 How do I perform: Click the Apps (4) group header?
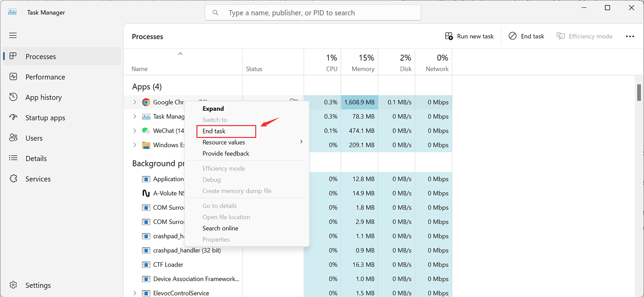(147, 86)
